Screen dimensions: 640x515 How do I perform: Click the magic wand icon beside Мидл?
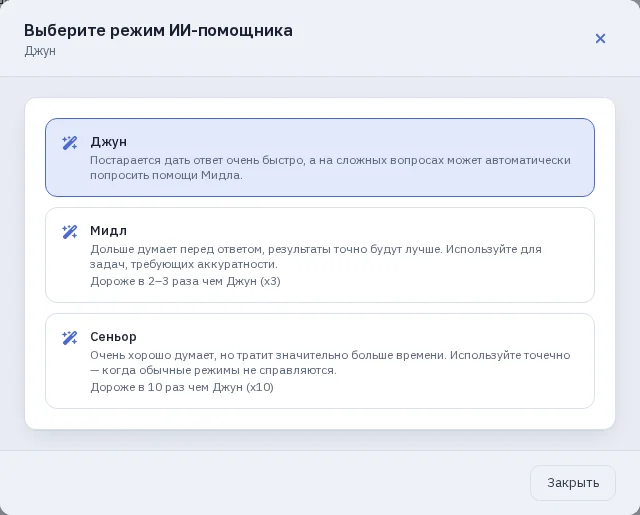pos(69,232)
